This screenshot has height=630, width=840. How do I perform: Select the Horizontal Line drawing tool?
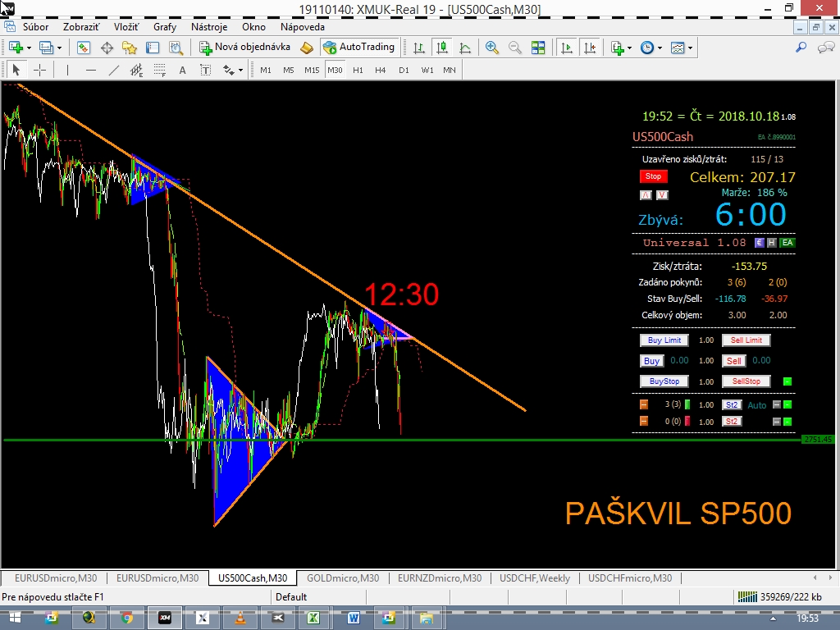coord(90,71)
